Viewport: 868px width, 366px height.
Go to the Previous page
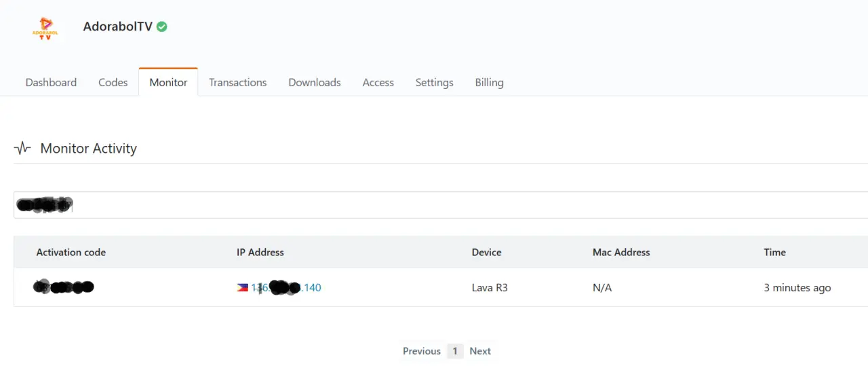click(422, 351)
